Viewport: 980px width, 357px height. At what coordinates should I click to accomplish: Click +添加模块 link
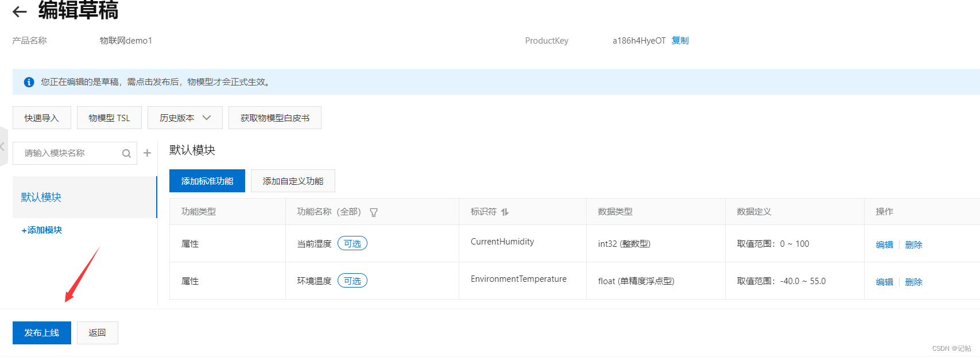click(42, 230)
